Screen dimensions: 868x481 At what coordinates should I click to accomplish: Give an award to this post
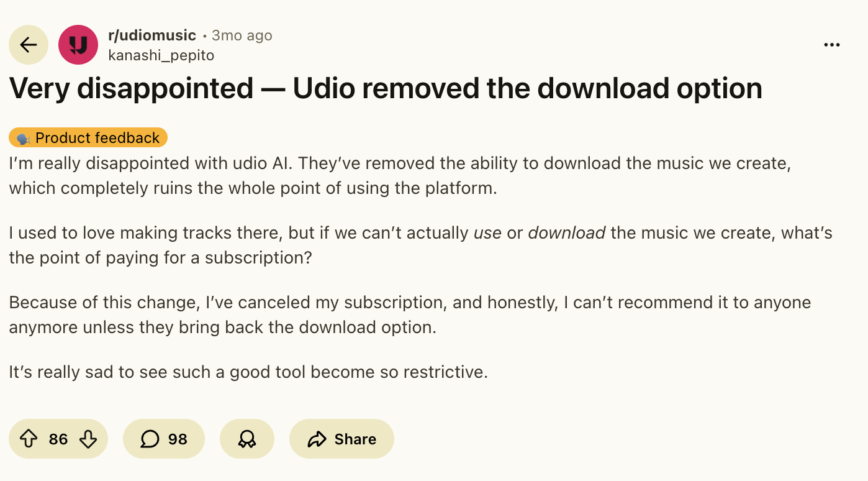[246, 439]
